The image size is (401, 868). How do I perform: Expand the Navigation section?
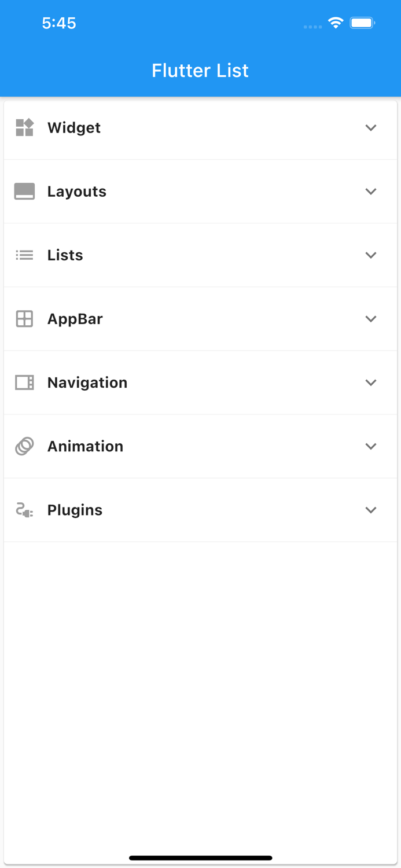tap(371, 382)
